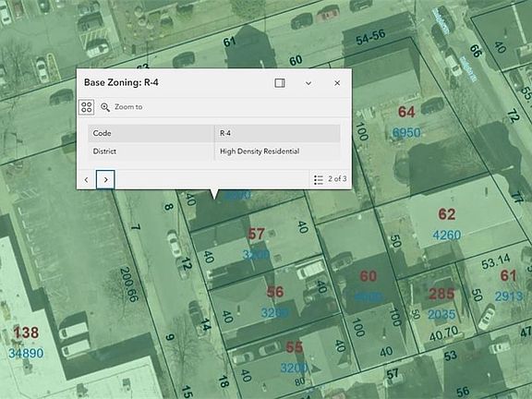Screen dimensions: 532x399
Task: Select parcel 57 on the map
Action: [256, 234]
